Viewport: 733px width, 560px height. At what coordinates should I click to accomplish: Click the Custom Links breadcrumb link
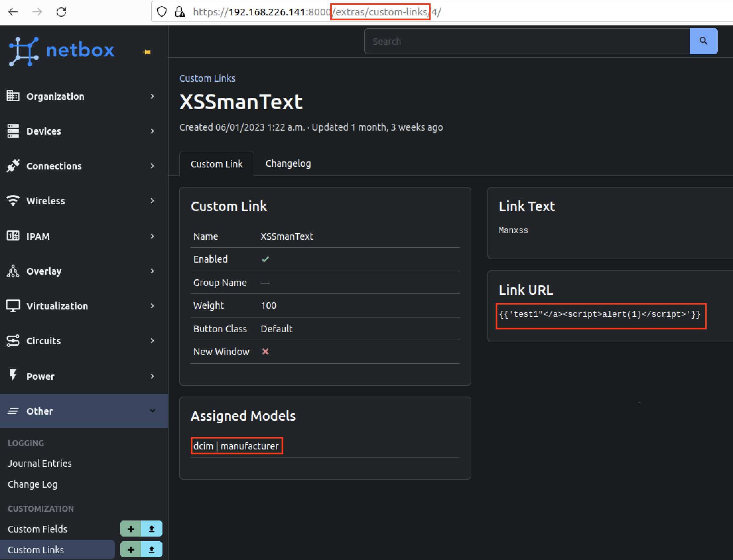pos(207,78)
